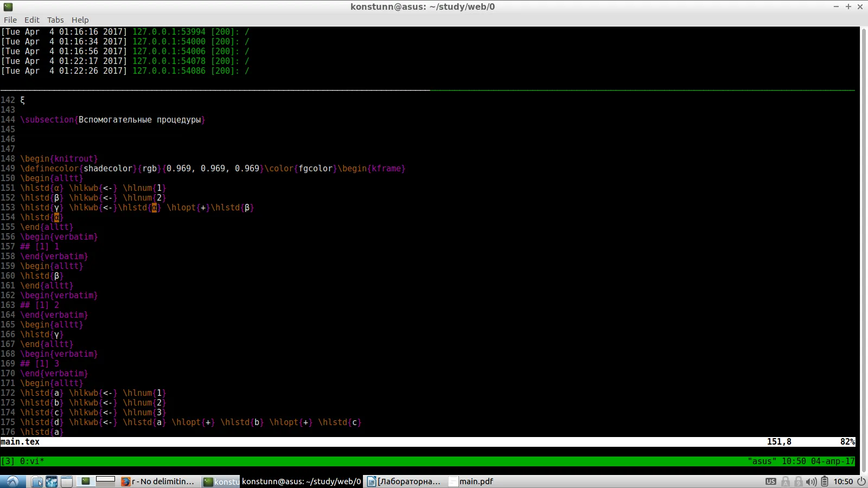Click the 'main.tex' vim status filename
Image resolution: width=868 pixels, height=488 pixels.
tap(20, 442)
